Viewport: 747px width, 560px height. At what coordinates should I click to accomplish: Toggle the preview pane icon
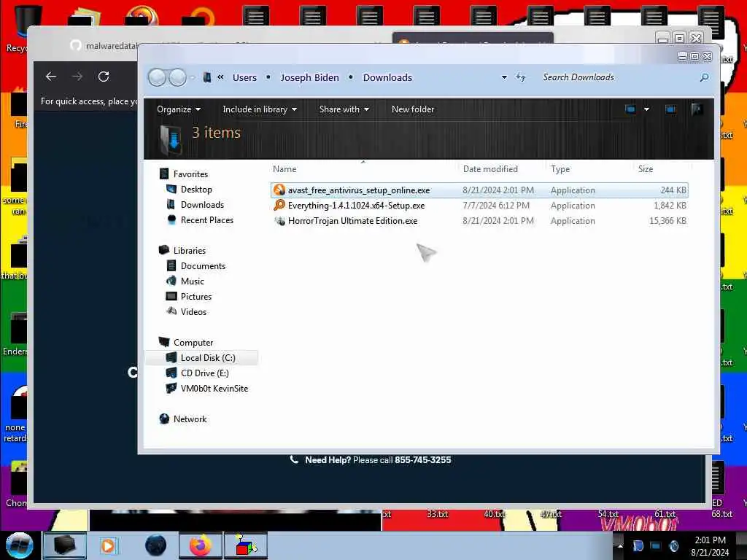[670, 109]
